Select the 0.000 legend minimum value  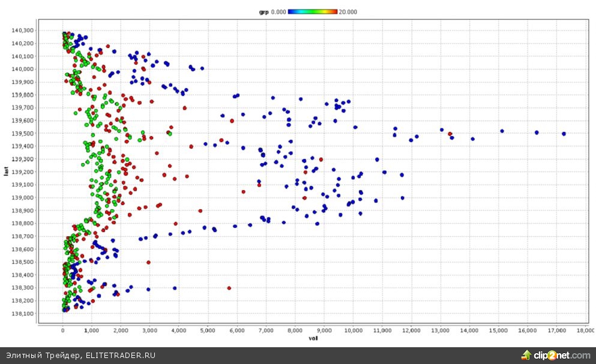[x=278, y=11]
